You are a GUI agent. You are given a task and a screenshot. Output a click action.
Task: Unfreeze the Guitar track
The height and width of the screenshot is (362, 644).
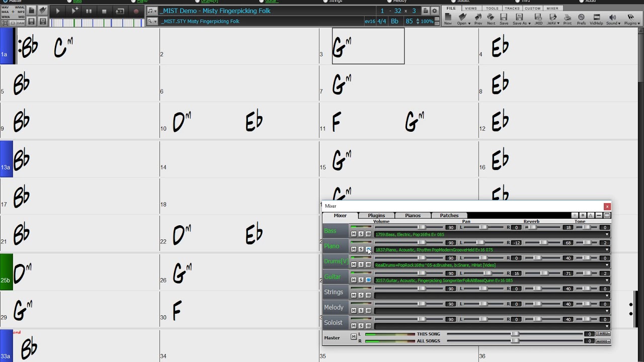[368, 280]
